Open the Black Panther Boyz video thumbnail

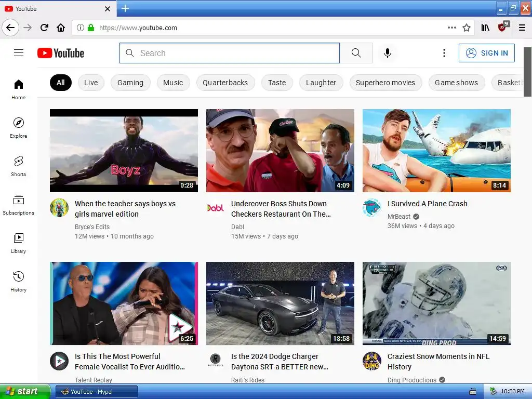click(124, 151)
